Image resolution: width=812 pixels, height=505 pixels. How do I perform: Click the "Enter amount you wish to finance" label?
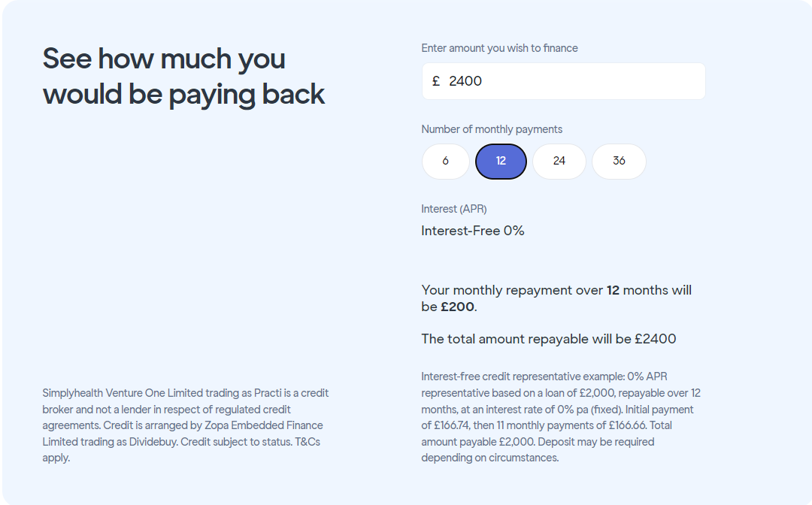tap(499, 48)
